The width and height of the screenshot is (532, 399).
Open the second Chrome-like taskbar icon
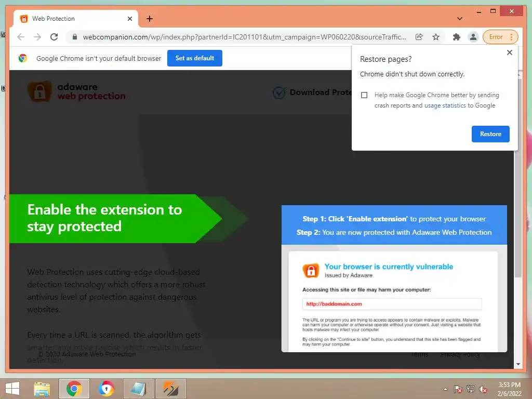(x=106, y=389)
